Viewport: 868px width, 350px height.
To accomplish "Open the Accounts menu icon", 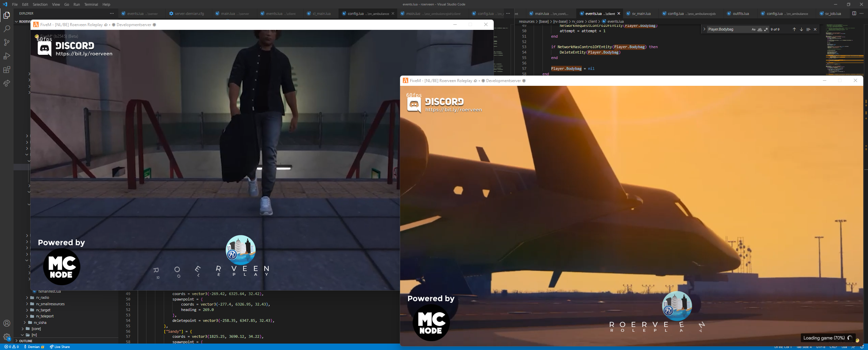I will (x=7, y=323).
